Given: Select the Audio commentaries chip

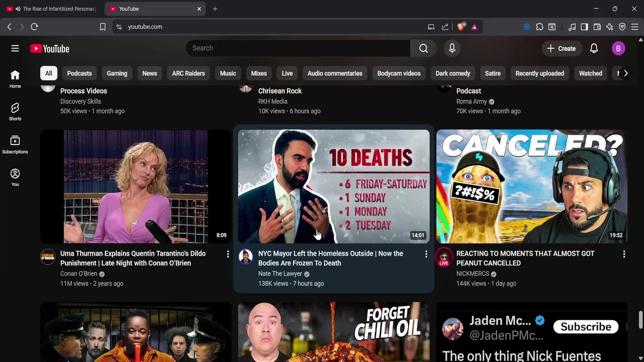Looking at the screenshot, I should click(x=335, y=73).
